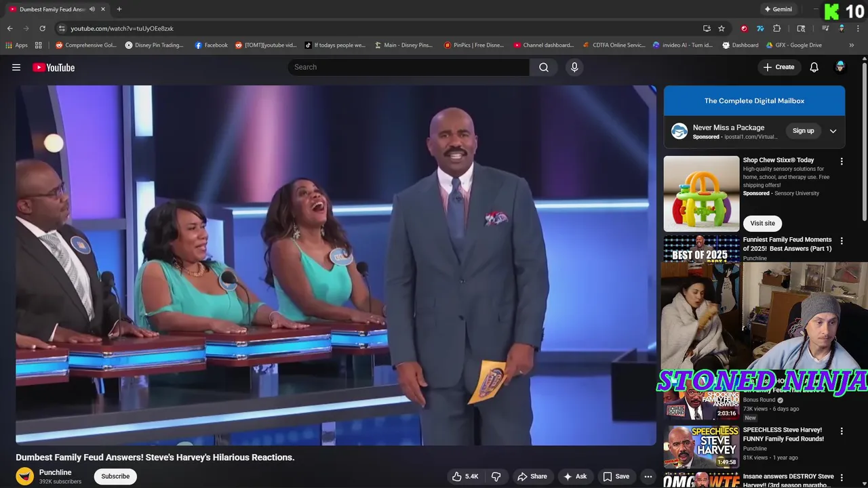Open the PinPics bookmark
The height and width of the screenshot is (488, 868).
473,45
